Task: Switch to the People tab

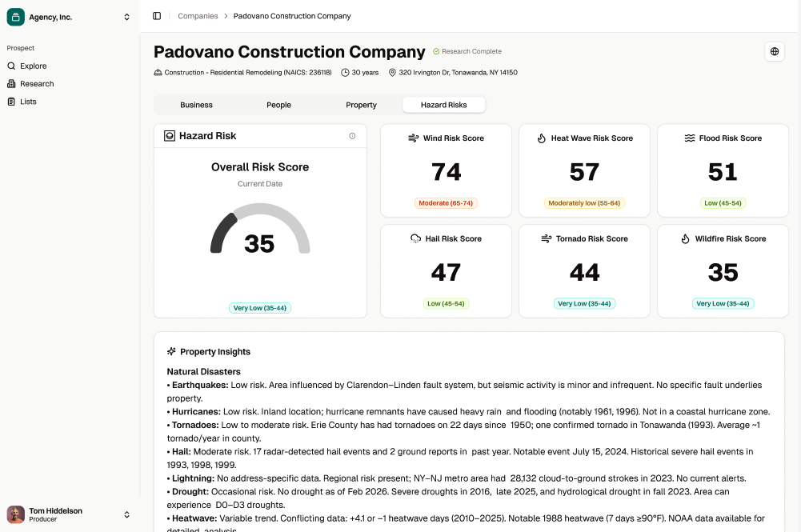Action: tap(278, 105)
